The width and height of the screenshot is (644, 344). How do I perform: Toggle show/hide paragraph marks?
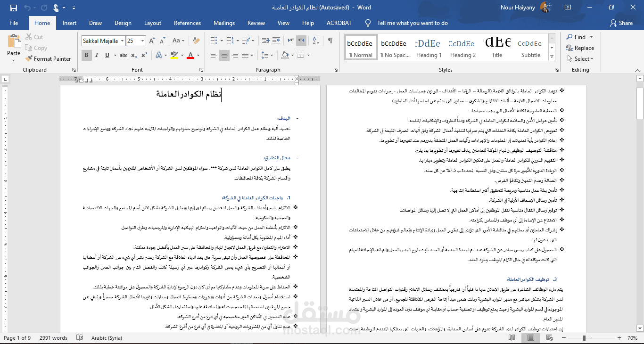[x=330, y=41]
